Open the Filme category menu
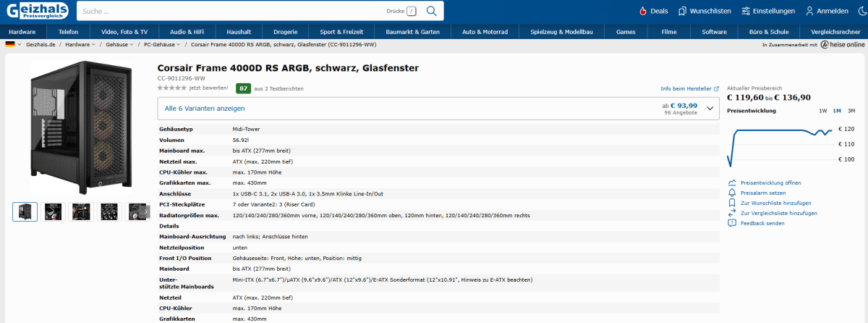 pyautogui.click(x=669, y=32)
